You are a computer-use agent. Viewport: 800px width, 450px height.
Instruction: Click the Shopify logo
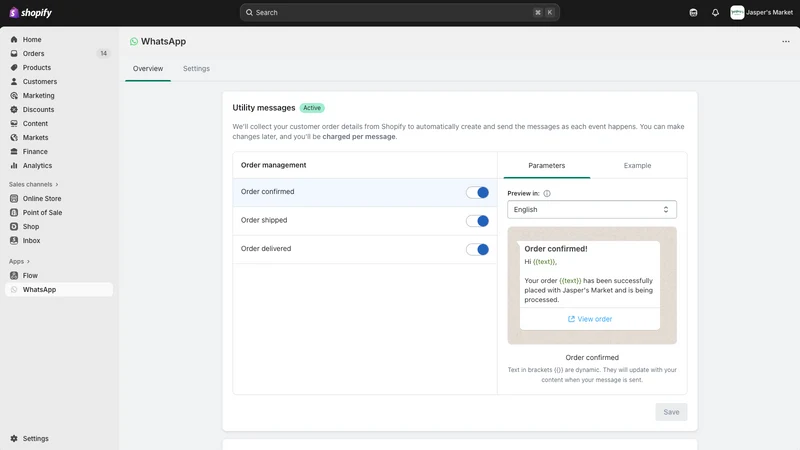[31, 13]
